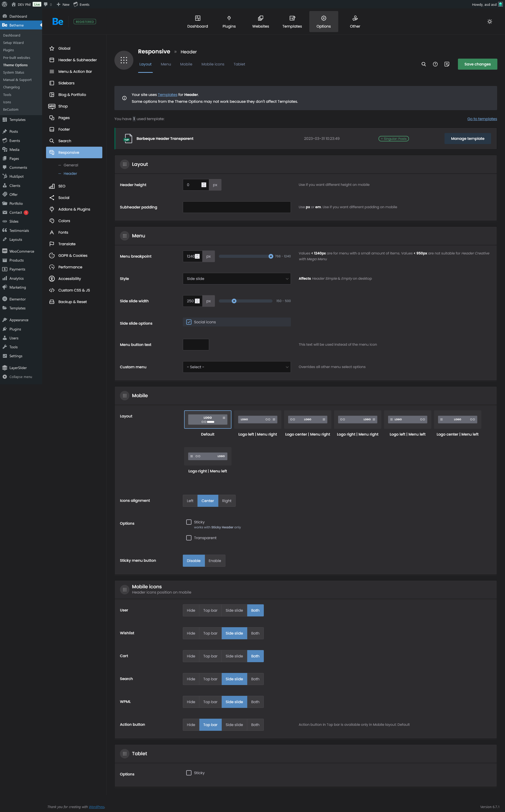Click the WordPress logo in admin bar
This screenshot has height=812, width=505.
5,4
